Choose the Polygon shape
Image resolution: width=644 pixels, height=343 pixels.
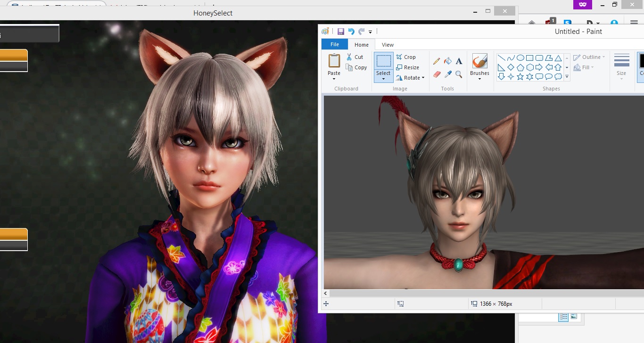(x=549, y=58)
